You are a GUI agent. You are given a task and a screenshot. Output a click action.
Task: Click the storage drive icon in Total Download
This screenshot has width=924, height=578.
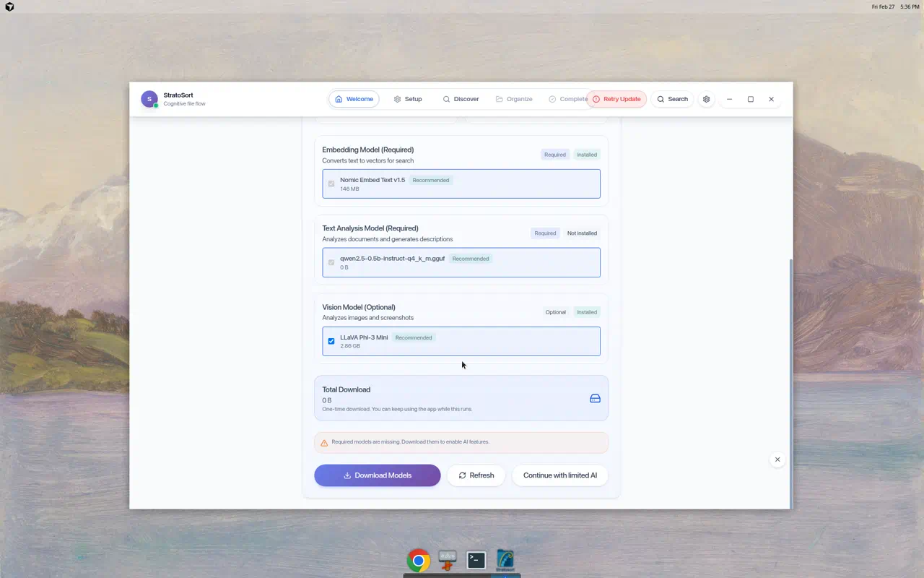tap(595, 398)
